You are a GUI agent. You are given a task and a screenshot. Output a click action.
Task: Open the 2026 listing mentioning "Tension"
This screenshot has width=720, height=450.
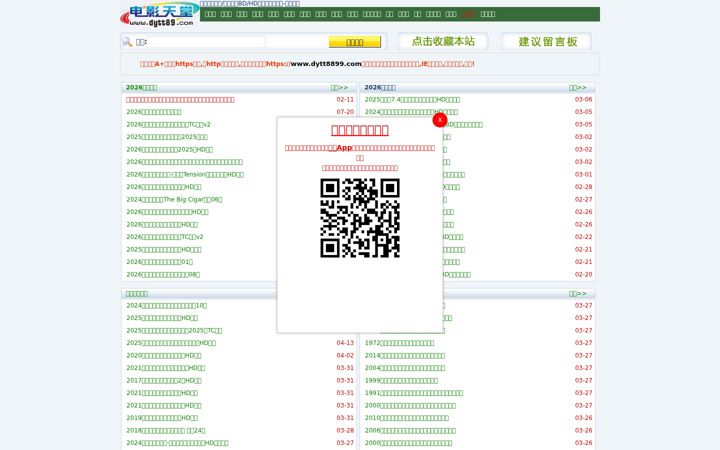(x=185, y=174)
